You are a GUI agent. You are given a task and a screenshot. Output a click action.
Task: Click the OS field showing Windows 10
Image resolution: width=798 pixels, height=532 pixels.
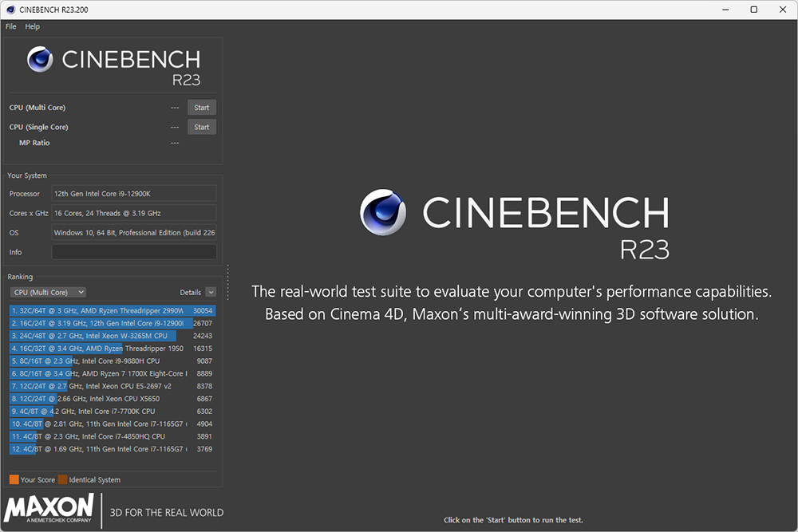pyautogui.click(x=134, y=232)
